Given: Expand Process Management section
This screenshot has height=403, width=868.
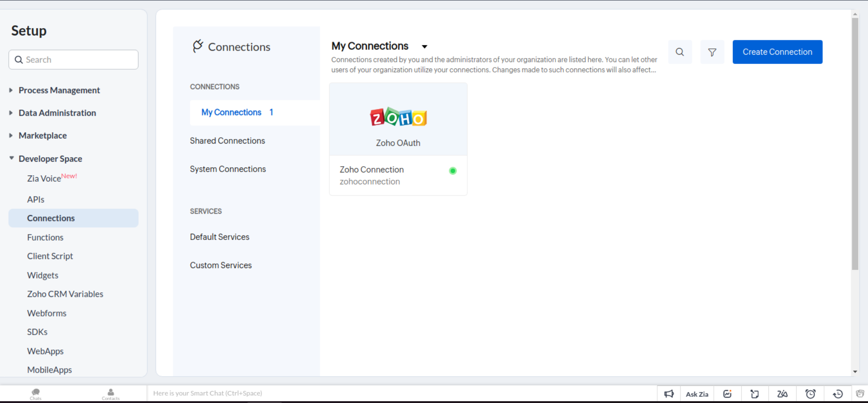Looking at the screenshot, I should pos(11,90).
